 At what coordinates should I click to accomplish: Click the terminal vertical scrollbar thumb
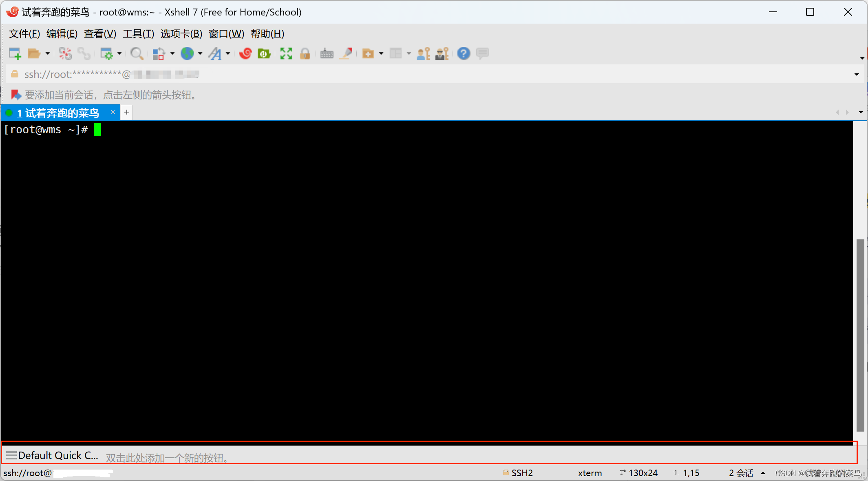pyautogui.click(x=860, y=334)
